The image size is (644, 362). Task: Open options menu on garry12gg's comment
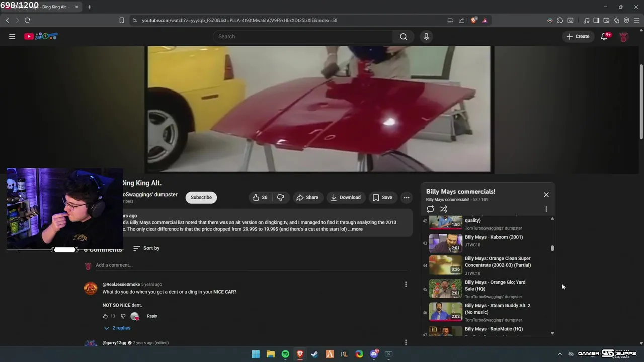coord(406,342)
